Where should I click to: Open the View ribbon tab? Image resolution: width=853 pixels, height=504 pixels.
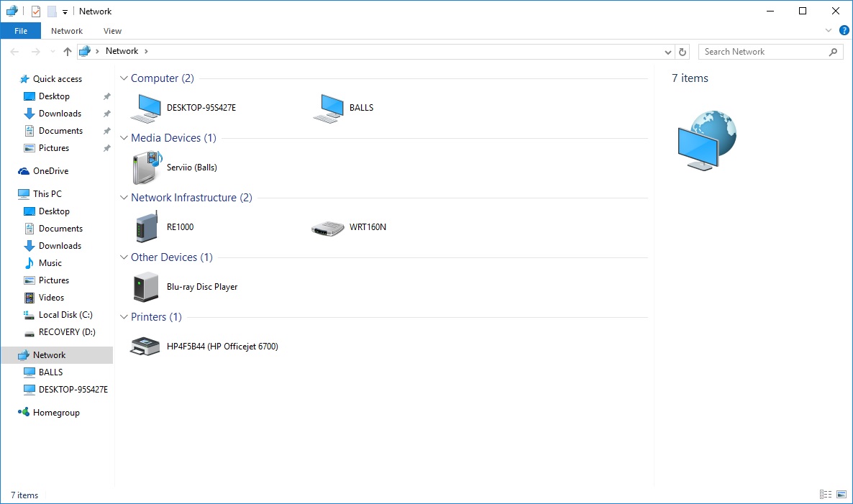pos(112,31)
